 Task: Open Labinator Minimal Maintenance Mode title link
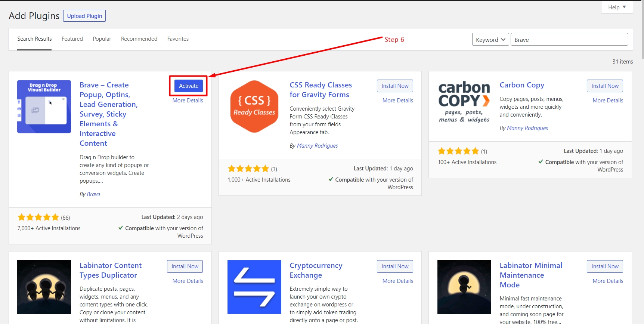[x=531, y=275]
